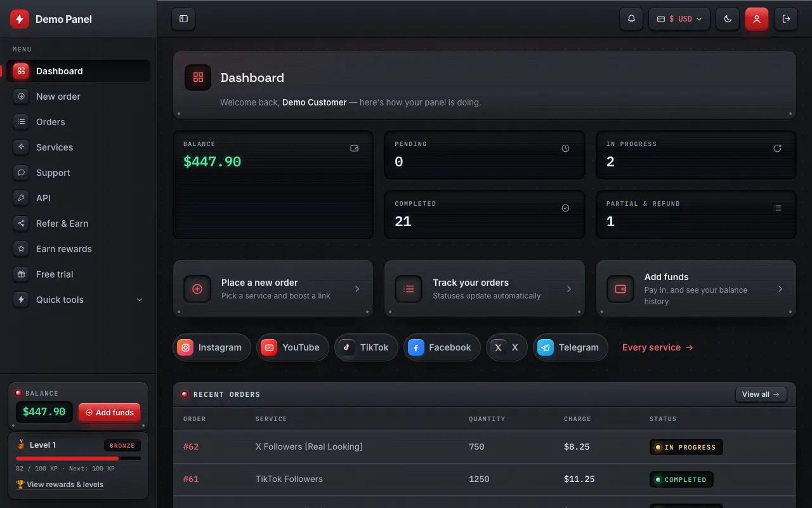Click the Services sparkle icon in sidebar
The image size is (812, 508).
click(x=21, y=147)
